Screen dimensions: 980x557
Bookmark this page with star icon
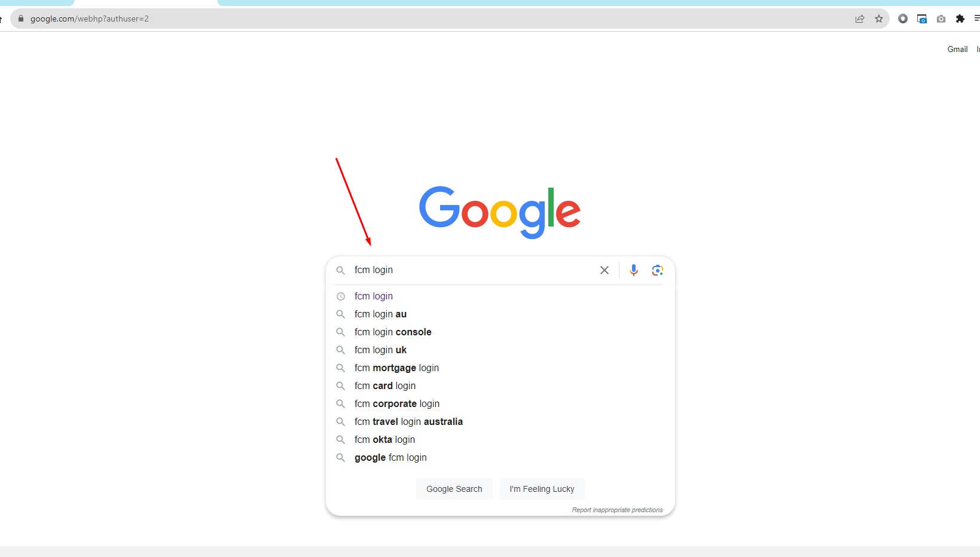[x=879, y=19]
